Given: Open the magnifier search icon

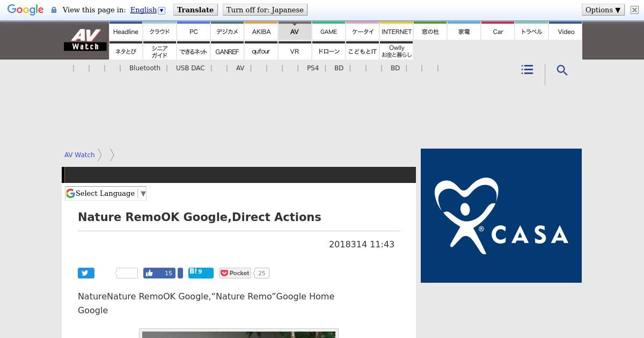Looking at the screenshot, I should pos(562,70).
